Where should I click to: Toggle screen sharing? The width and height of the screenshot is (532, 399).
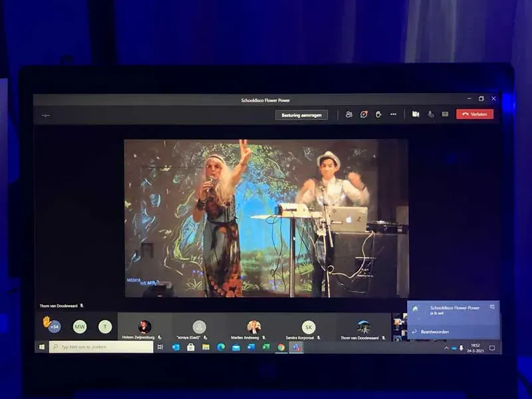click(x=445, y=114)
